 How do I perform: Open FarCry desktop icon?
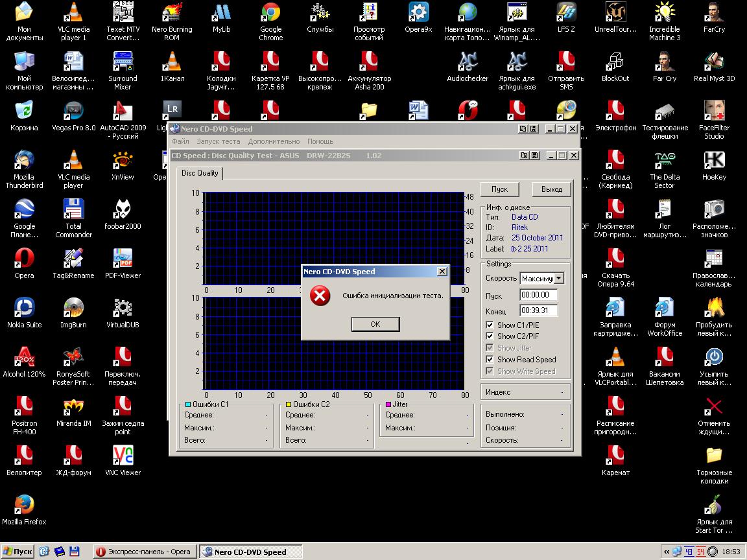(x=714, y=17)
